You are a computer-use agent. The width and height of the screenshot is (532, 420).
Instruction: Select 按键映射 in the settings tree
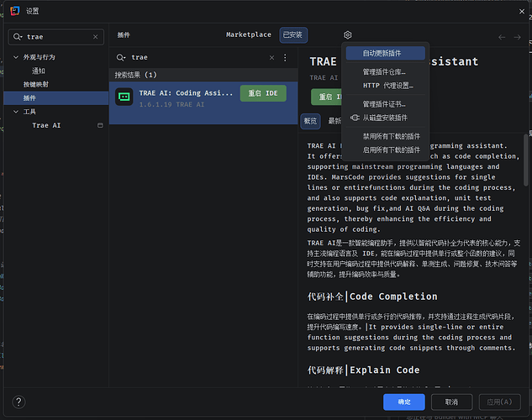pos(35,84)
